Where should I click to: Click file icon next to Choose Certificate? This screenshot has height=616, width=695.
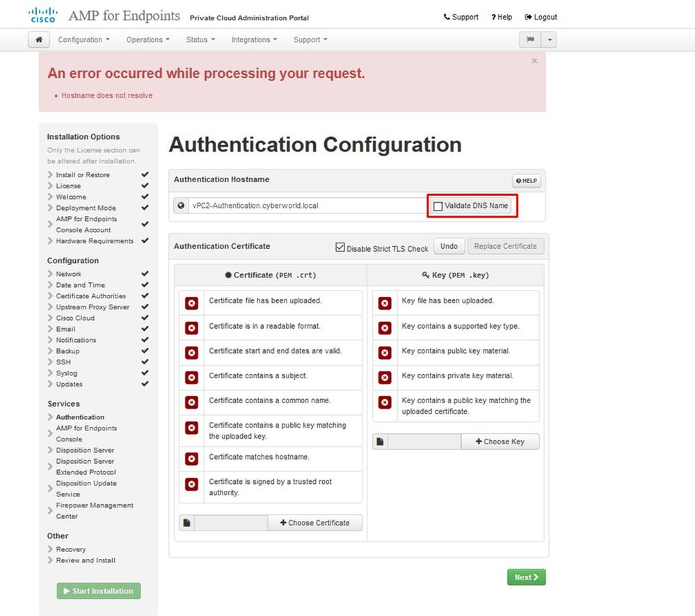(186, 523)
